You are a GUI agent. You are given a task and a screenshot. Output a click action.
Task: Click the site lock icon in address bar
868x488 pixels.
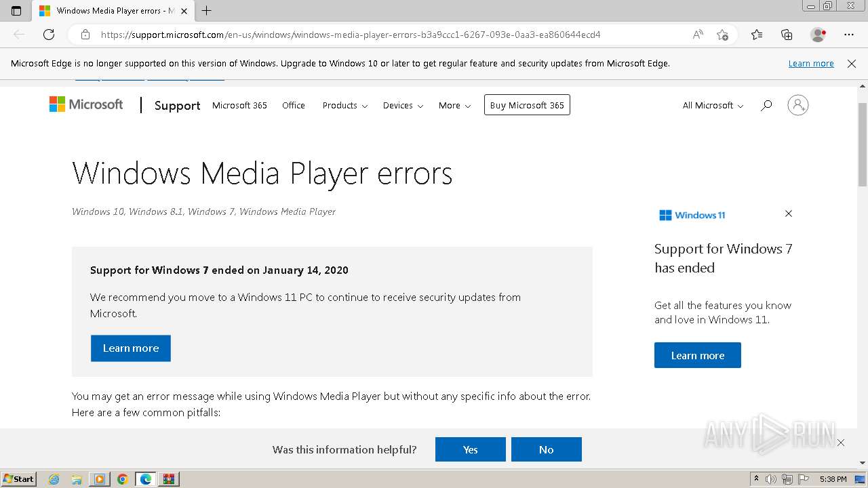pyautogui.click(x=85, y=35)
